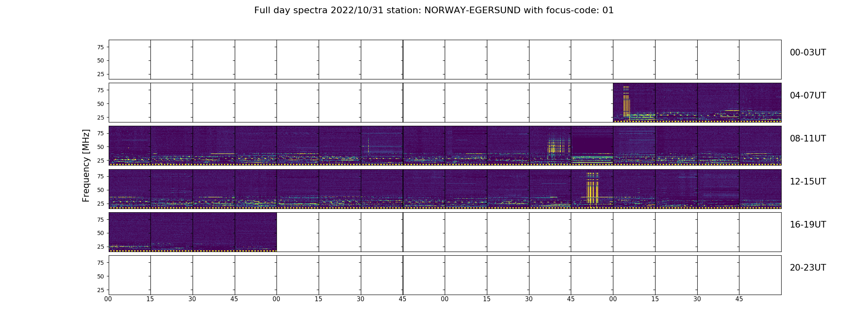Image resolution: width=868 pixels, height=331 pixels.
Task: Click the 75 tick in the 12-15UT row
Action: pos(100,176)
